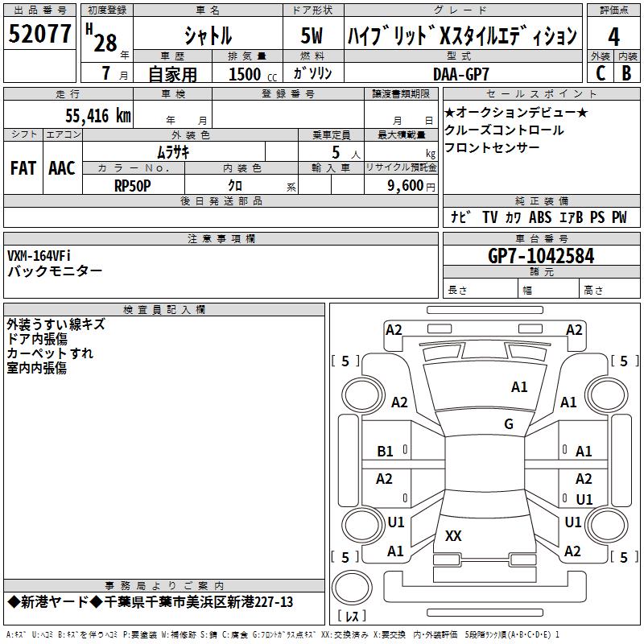Select chassis number GP7-1042584
644x644 pixels.
tap(541, 256)
